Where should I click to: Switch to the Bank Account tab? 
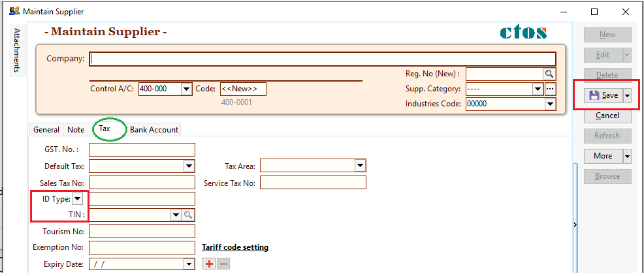pos(154,130)
